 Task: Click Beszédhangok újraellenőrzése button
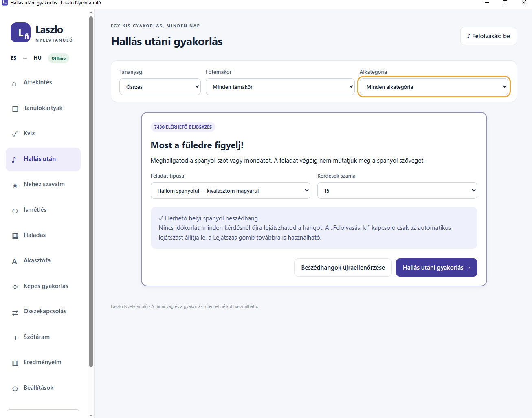coord(343,268)
